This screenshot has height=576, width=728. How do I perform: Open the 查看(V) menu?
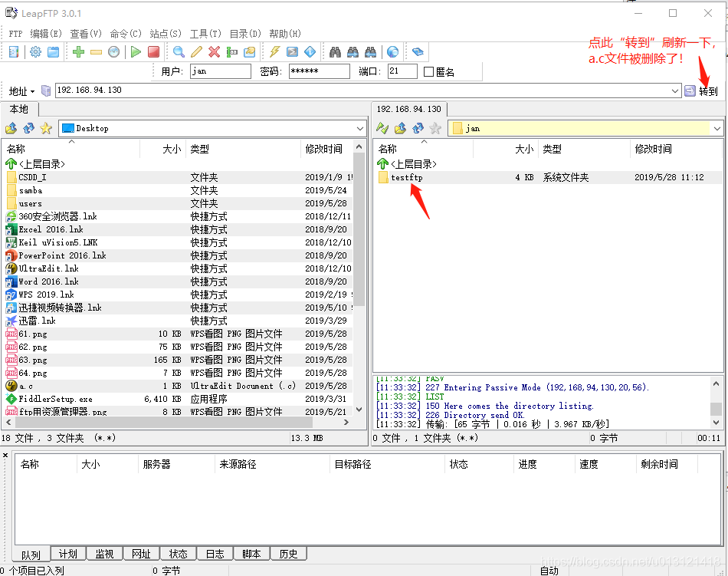(x=86, y=34)
